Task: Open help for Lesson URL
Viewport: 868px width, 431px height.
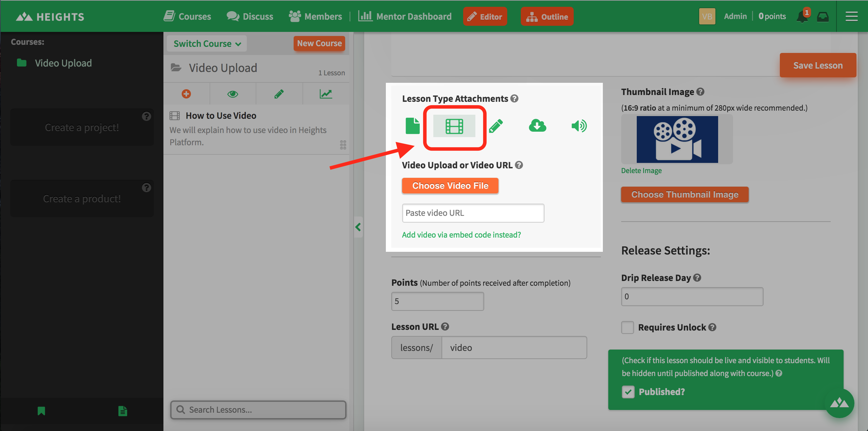Action: (445, 326)
